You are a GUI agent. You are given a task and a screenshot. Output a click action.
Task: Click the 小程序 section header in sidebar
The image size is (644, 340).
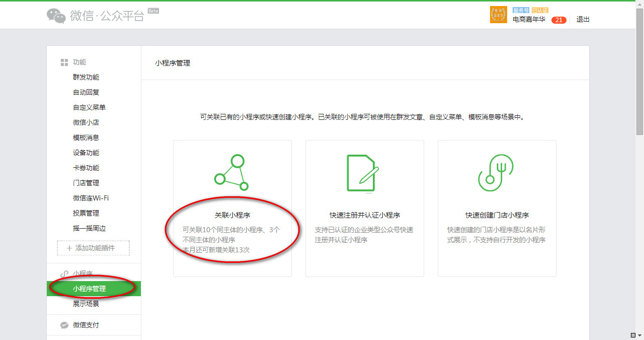coord(83,274)
